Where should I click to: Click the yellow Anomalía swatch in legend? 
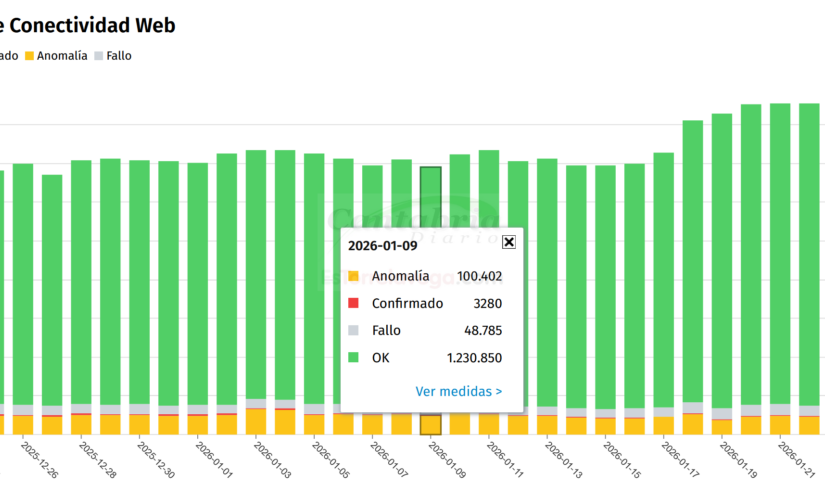coord(29,56)
